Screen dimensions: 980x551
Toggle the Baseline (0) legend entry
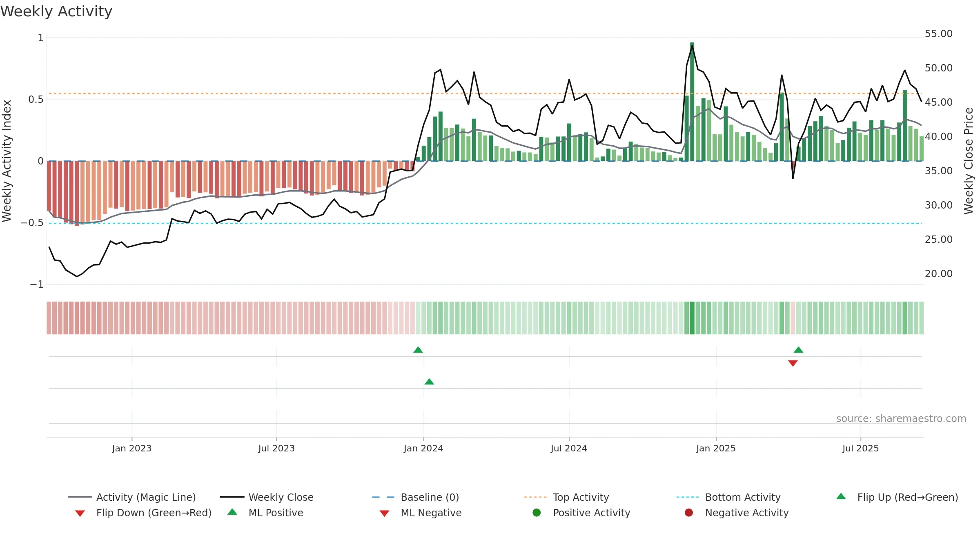(416, 497)
